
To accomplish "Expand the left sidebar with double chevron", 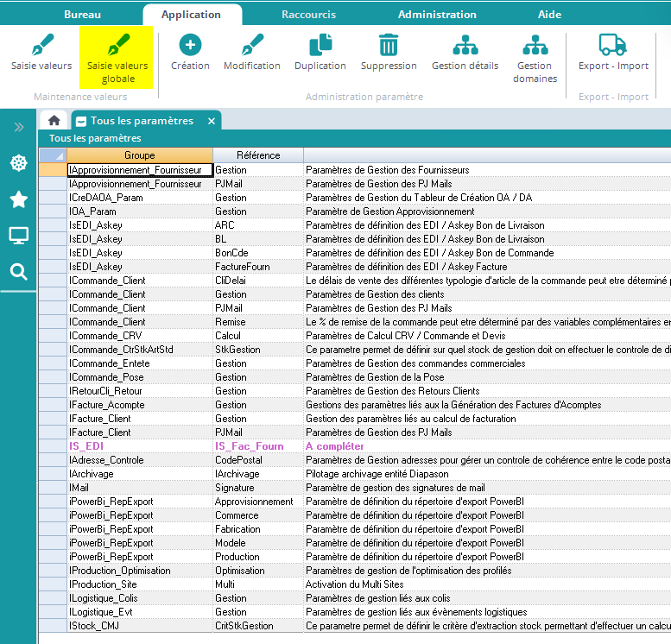I will [18, 128].
